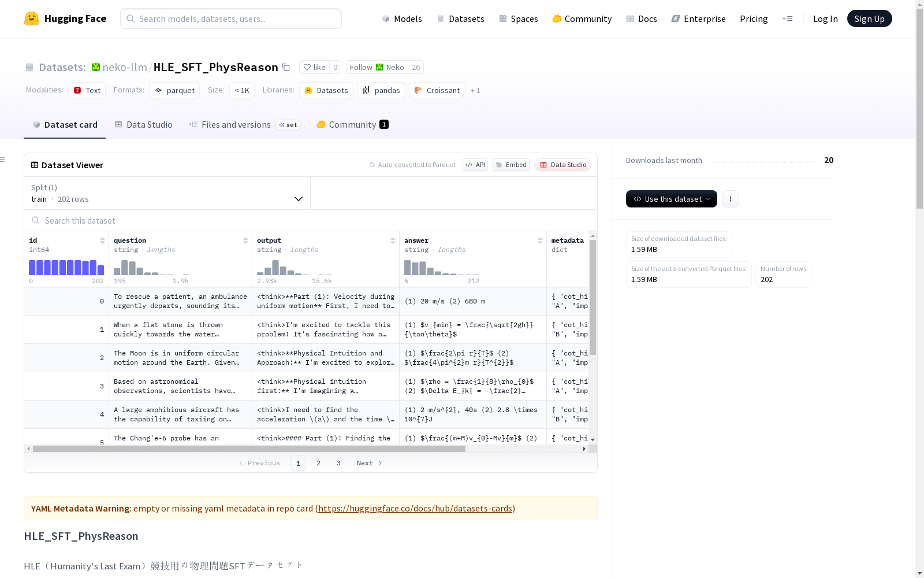Click the Croissant library tag
Screen dimensions: 924x578
pyautogui.click(x=437, y=90)
